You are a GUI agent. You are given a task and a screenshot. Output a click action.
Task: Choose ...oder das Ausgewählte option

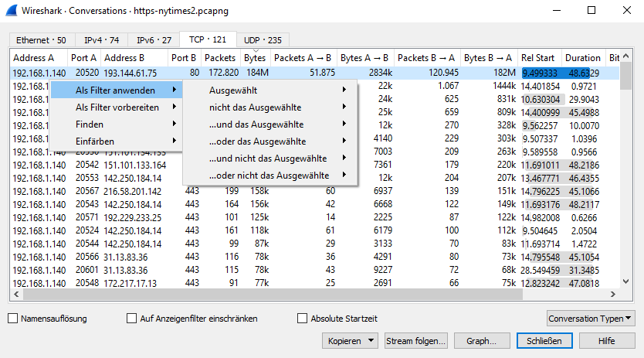pyautogui.click(x=270, y=141)
